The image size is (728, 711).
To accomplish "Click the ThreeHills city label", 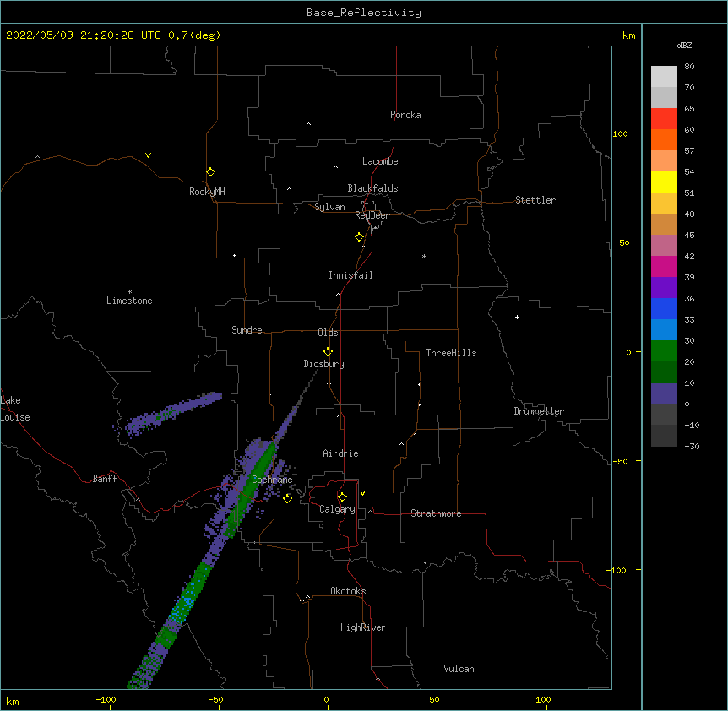I will click(x=451, y=353).
